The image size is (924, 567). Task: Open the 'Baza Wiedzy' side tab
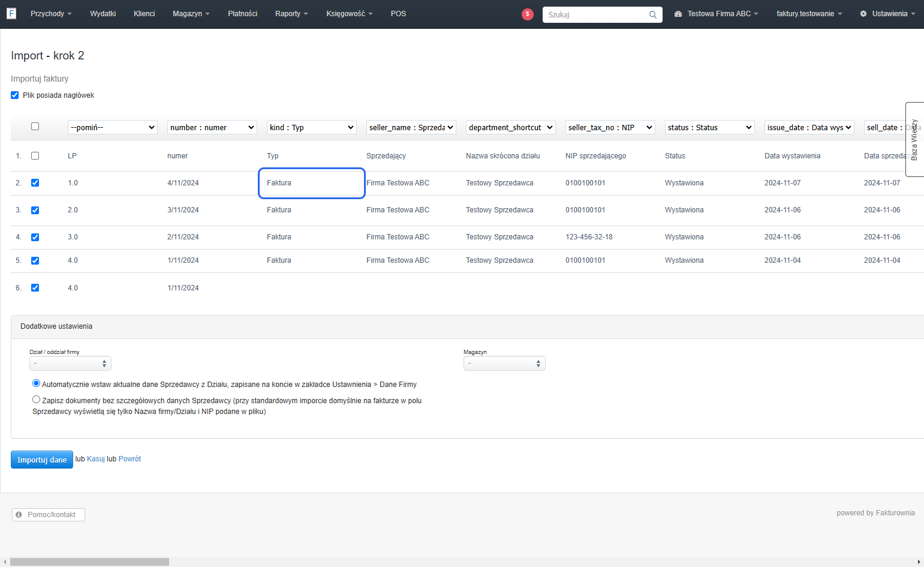915,139
